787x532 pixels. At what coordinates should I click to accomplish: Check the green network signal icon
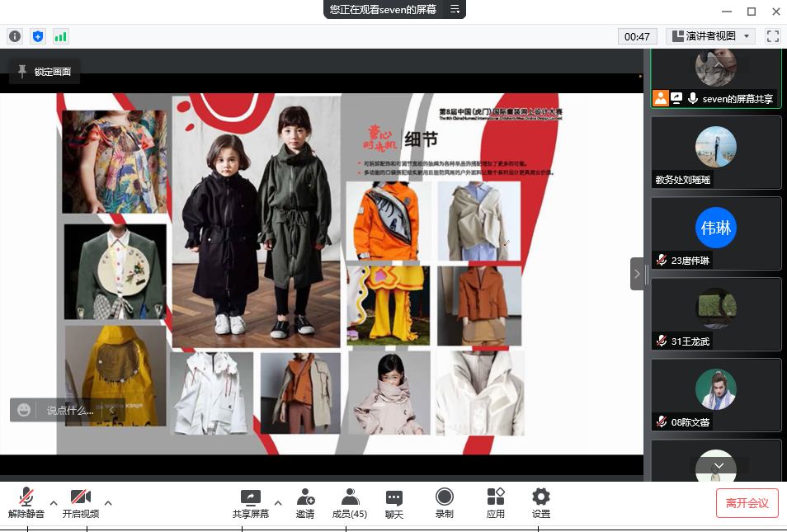61,36
